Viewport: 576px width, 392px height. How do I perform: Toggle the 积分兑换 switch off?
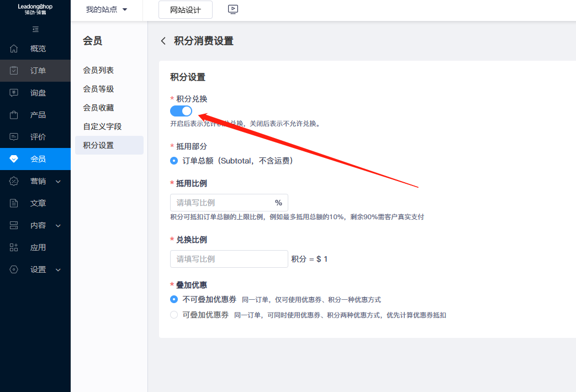181,111
